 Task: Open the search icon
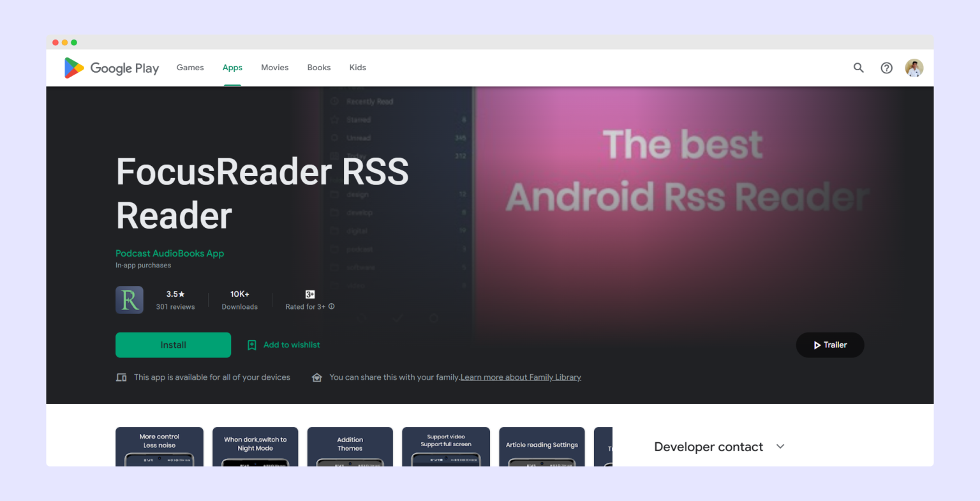click(x=858, y=68)
